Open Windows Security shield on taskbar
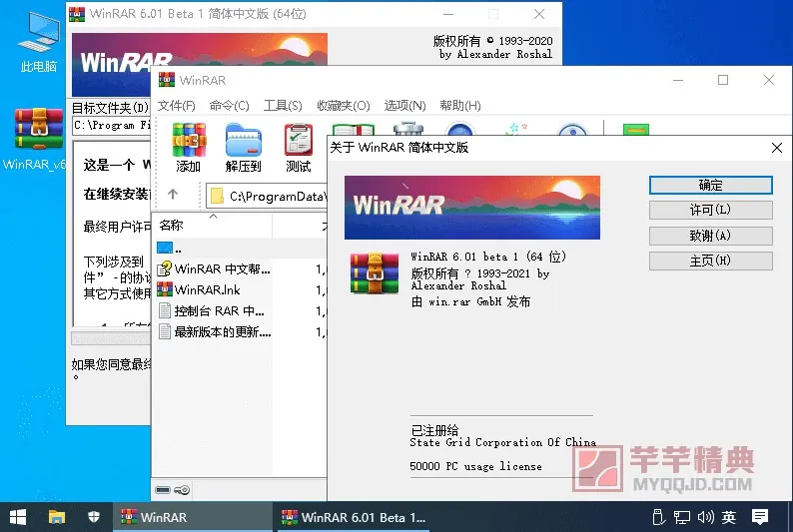The image size is (793, 532). coord(94,517)
